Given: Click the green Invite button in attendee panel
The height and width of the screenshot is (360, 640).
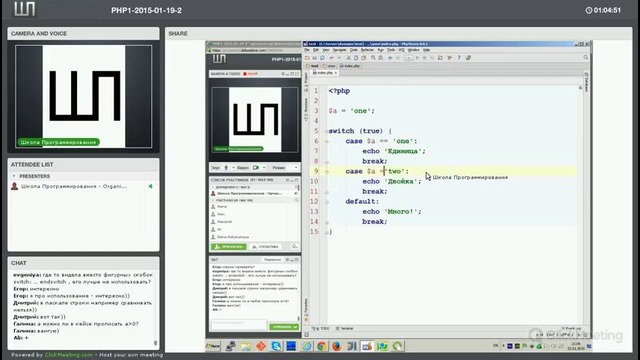Looking at the screenshot, I should [228, 247].
